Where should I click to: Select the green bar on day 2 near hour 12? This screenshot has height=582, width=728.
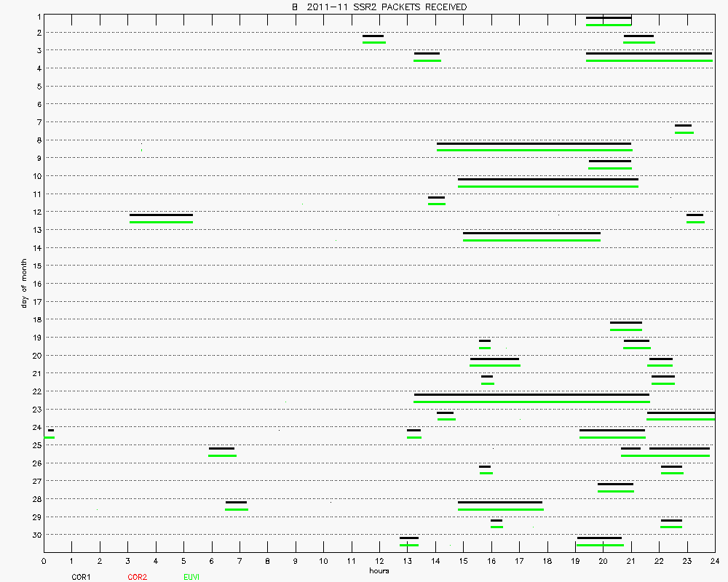click(x=373, y=42)
